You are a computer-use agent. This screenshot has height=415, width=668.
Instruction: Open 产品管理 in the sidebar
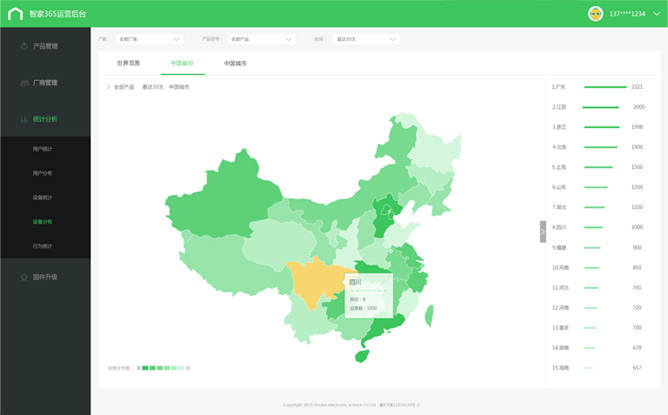pyautogui.click(x=45, y=46)
